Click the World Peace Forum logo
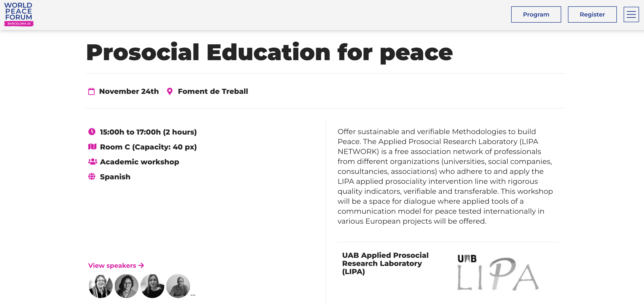The width and height of the screenshot is (644, 308). (19, 14)
